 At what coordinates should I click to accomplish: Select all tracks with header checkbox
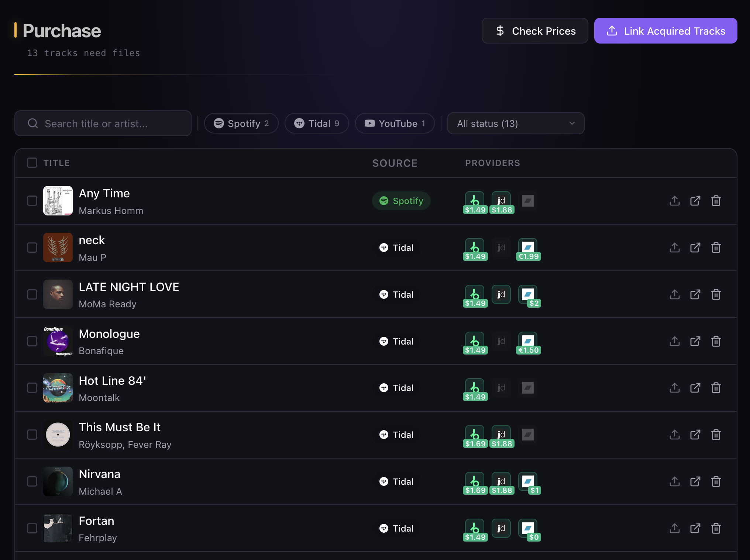pos(32,163)
